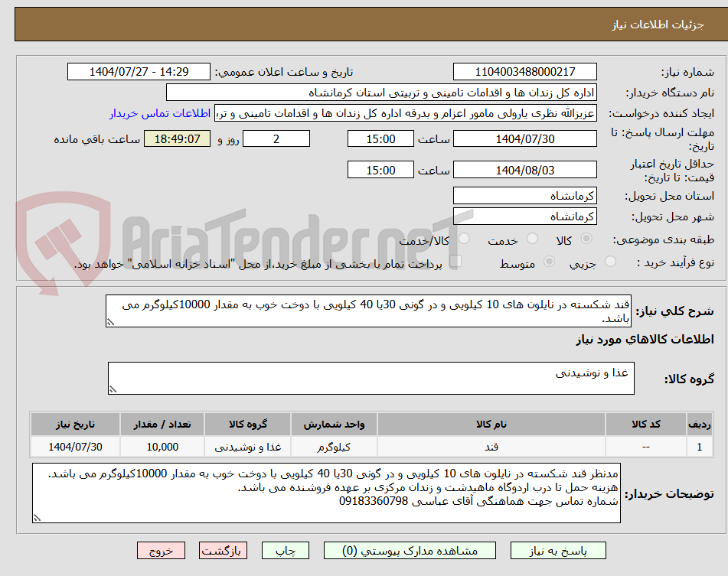
Task: Click the ردیف column header
Action: (700, 425)
